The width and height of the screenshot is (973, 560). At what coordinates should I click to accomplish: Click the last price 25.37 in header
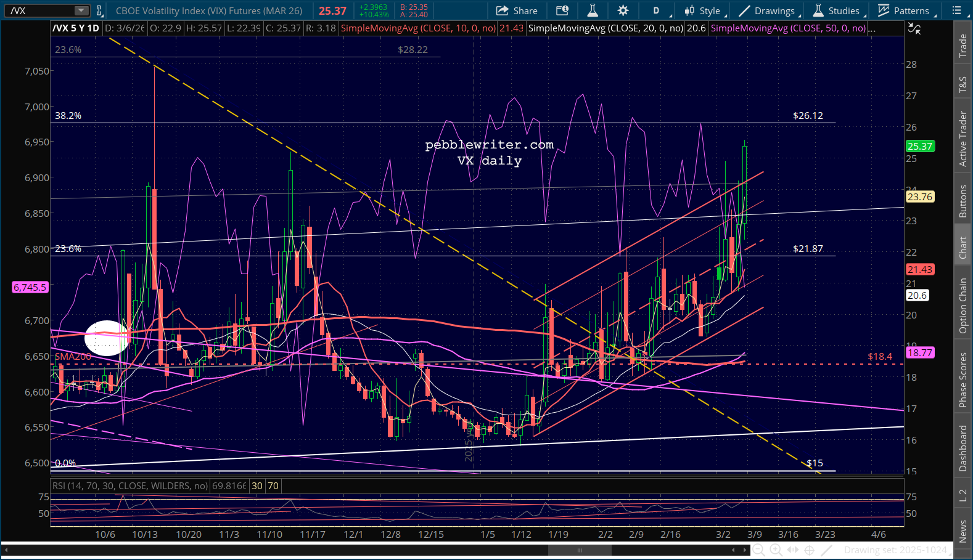pyautogui.click(x=333, y=10)
